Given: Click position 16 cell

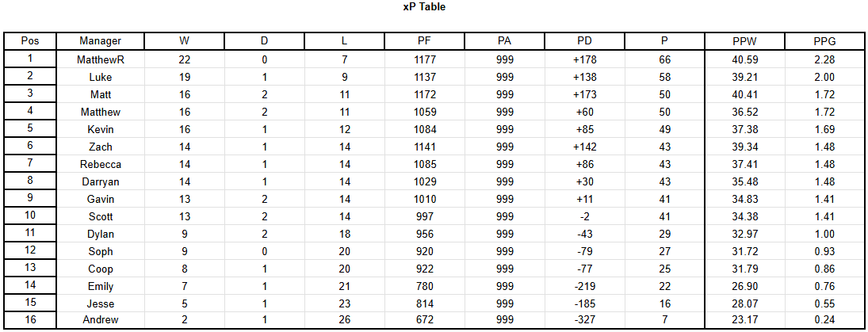Looking at the screenshot, I should click(30, 319).
